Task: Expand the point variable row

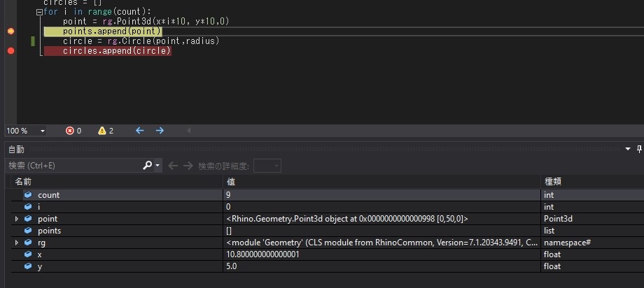Action: click(x=16, y=219)
